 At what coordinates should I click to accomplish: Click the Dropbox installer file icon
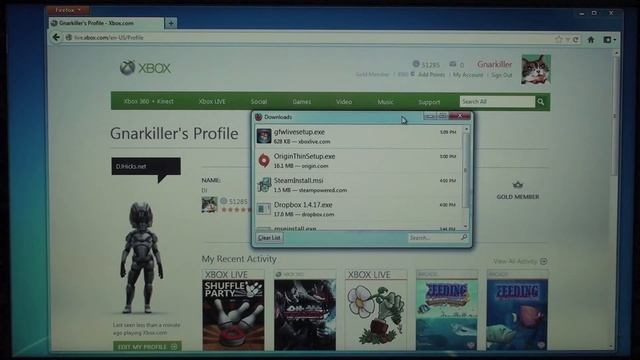(264, 209)
